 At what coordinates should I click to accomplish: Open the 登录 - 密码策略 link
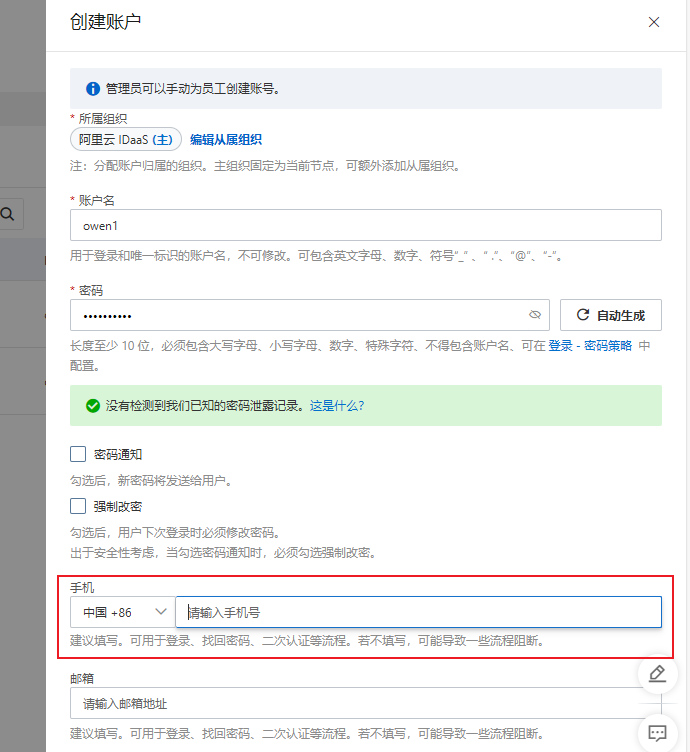tap(590, 346)
